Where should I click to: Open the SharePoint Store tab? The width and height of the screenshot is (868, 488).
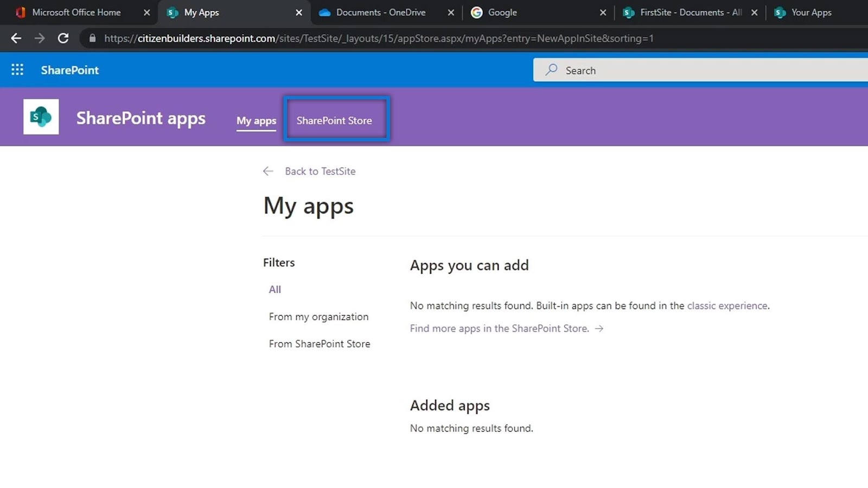pos(334,120)
